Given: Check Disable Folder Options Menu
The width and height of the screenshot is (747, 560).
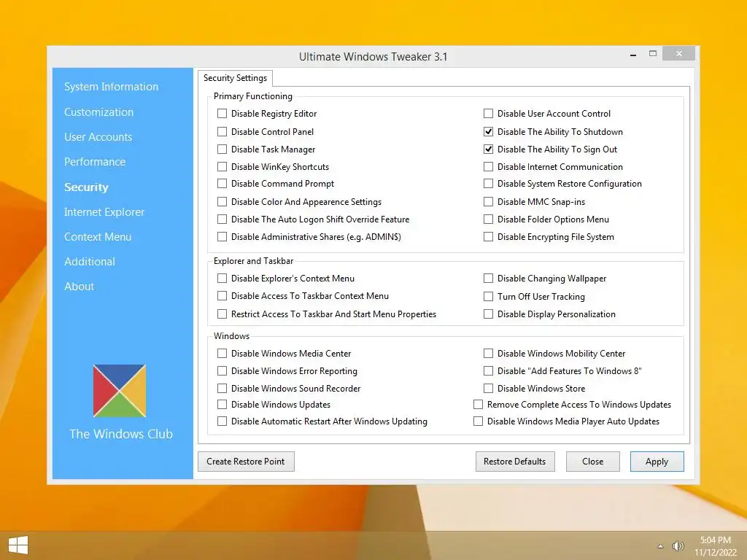Looking at the screenshot, I should [488, 219].
